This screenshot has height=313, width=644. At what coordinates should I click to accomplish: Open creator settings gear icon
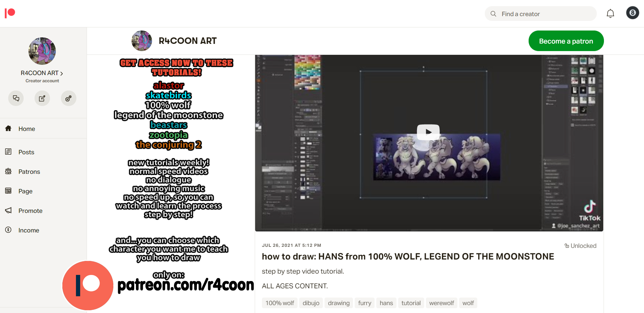(68, 98)
